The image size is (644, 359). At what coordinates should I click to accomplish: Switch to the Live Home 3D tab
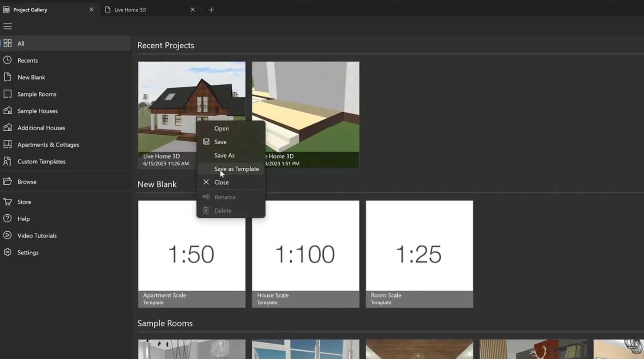point(151,10)
